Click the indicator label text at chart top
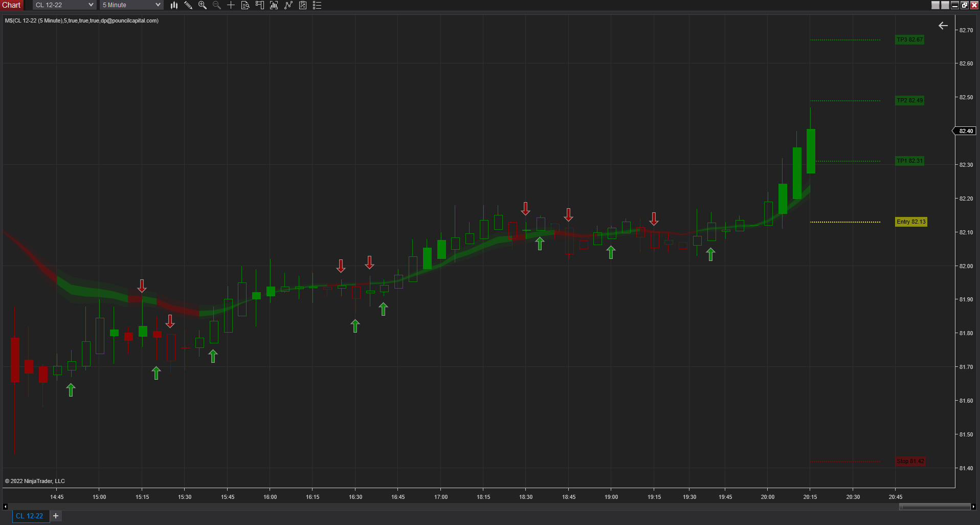 (x=82, y=20)
